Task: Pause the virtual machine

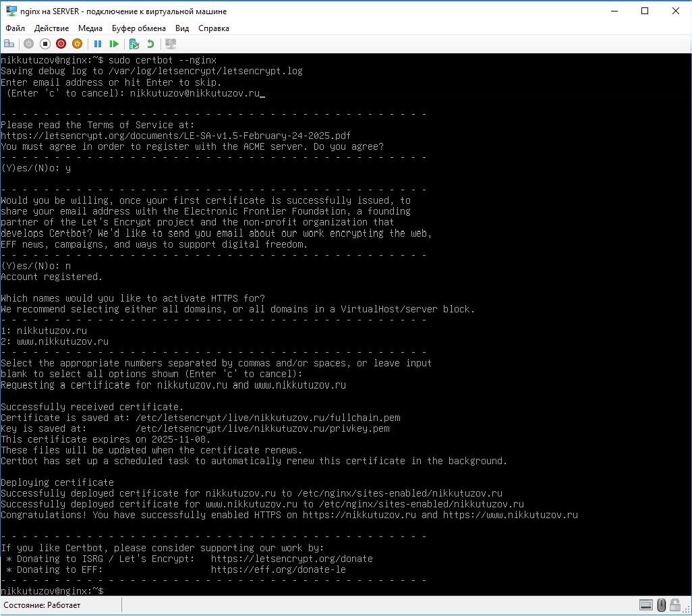Action: coord(98,44)
